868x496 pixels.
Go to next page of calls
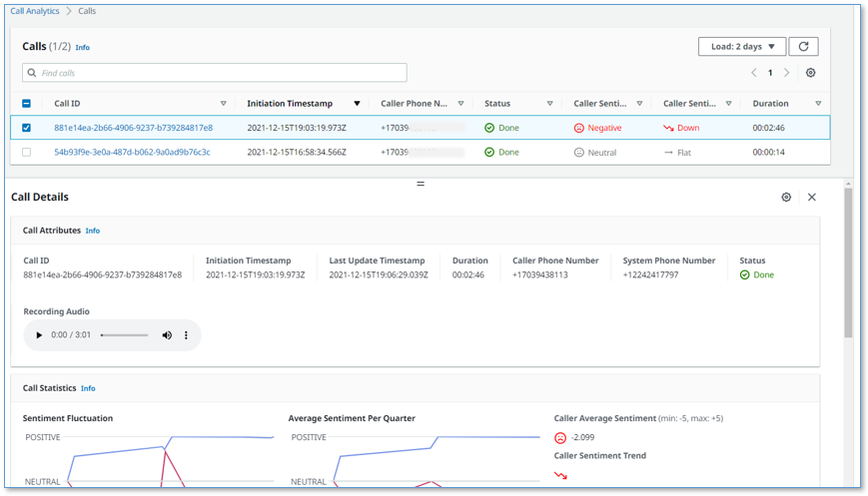coord(787,73)
